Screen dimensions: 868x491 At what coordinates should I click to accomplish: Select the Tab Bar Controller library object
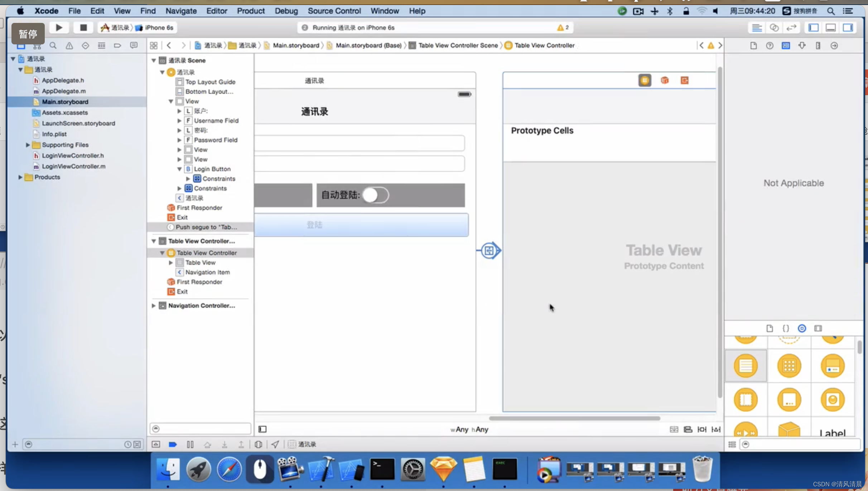click(x=833, y=366)
